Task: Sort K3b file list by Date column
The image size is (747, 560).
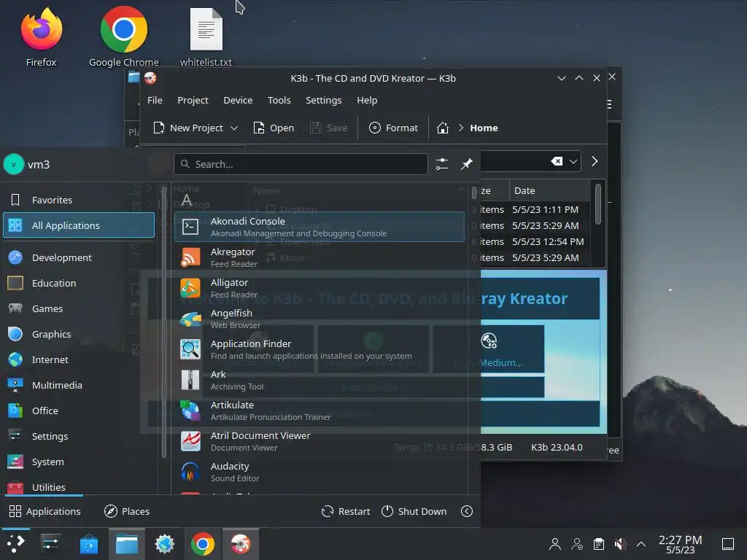Action: point(550,190)
